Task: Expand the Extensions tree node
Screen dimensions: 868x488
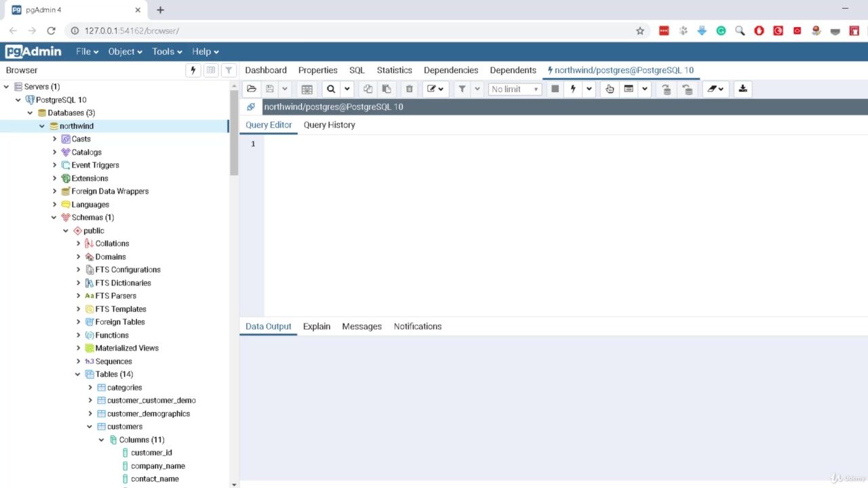Action: [x=55, y=178]
